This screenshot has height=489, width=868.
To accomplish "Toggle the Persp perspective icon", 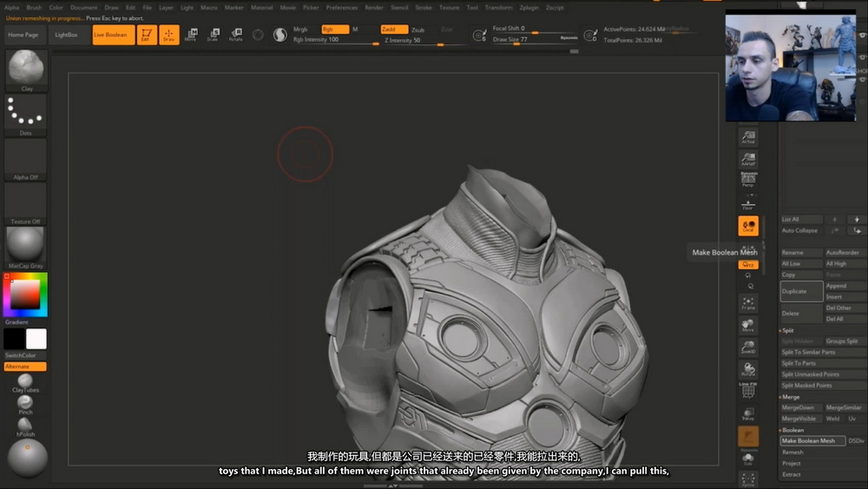I will pyautogui.click(x=748, y=180).
